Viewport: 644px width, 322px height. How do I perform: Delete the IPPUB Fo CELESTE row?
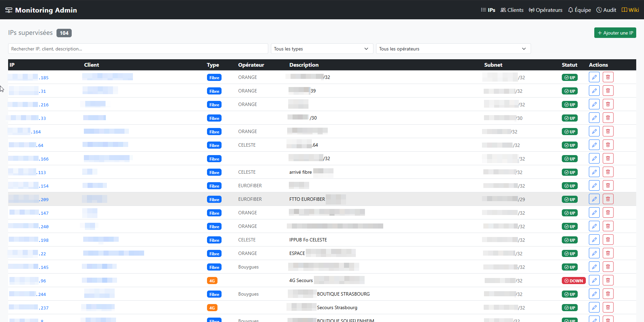point(608,240)
